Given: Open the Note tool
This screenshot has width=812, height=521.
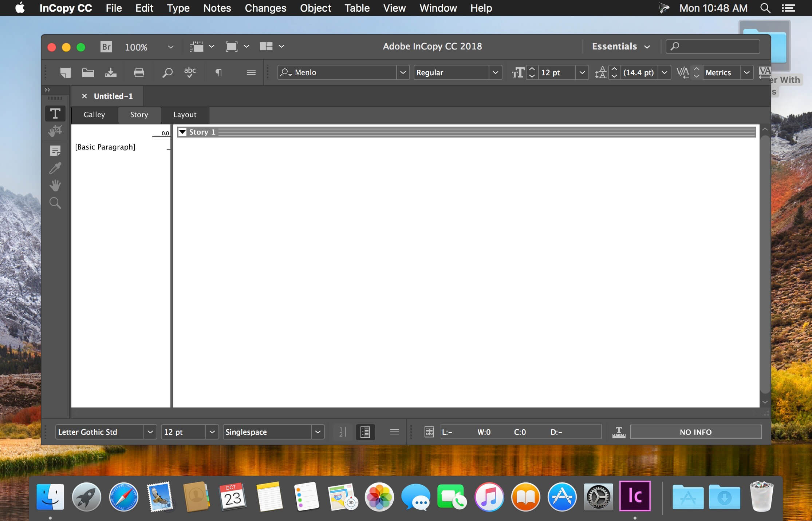Looking at the screenshot, I should [x=55, y=151].
